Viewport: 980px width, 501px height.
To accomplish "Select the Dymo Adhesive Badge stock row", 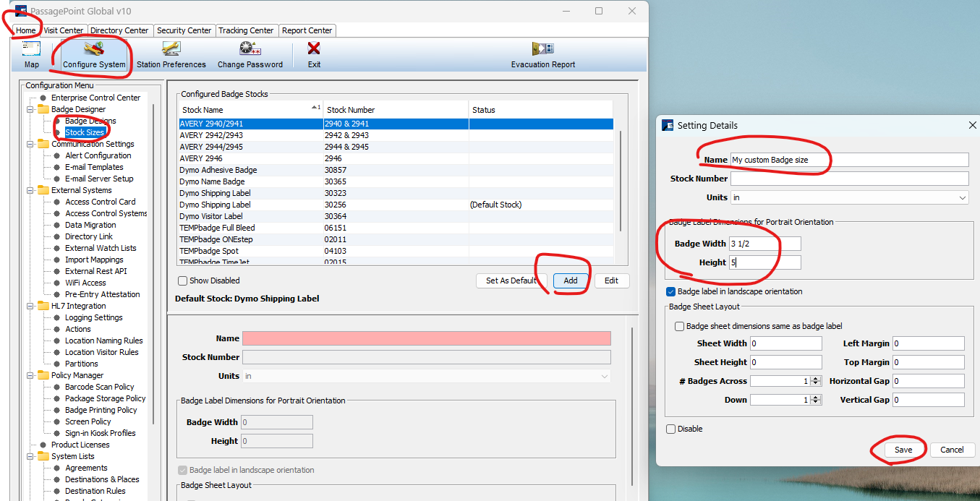I will pyautogui.click(x=396, y=170).
